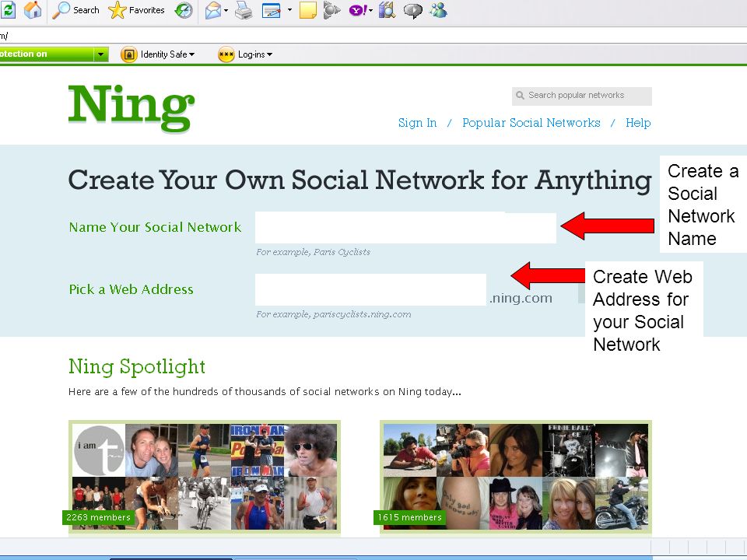This screenshot has height=560, width=747.
Task: Open the 1615 members network collage
Action: (x=515, y=477)
